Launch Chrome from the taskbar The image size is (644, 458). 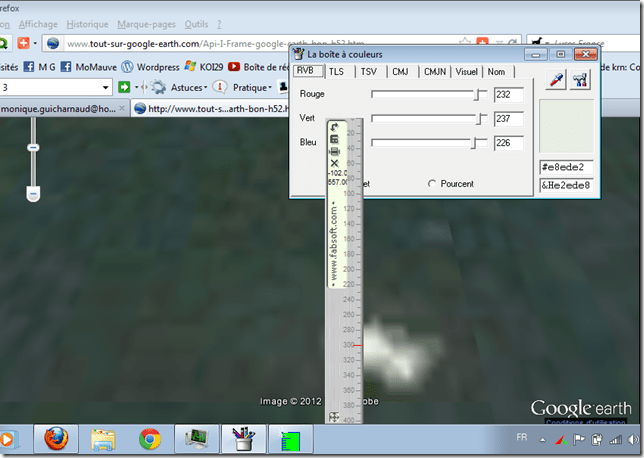tap(150, 439)
